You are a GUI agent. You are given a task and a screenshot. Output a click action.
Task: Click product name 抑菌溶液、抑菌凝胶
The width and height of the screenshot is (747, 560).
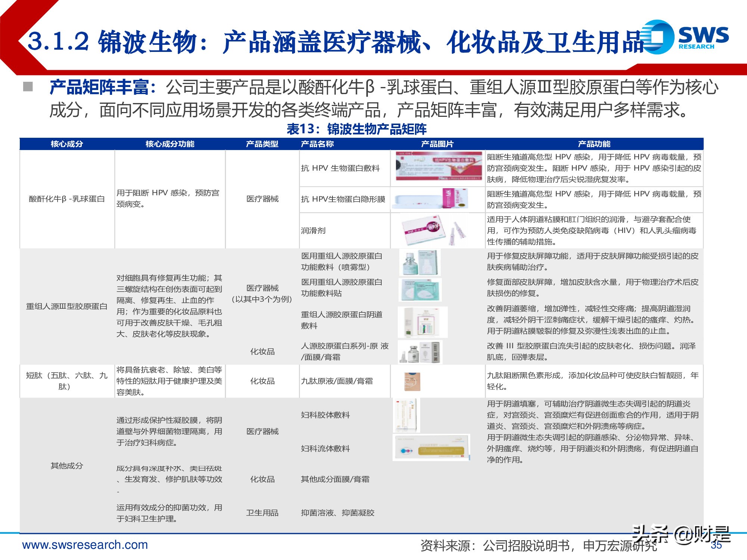(x=338, y=513)
